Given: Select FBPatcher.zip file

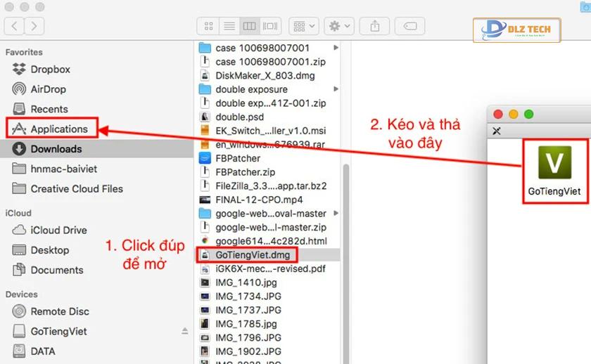Looking at the screenshot, I should 268,172.
